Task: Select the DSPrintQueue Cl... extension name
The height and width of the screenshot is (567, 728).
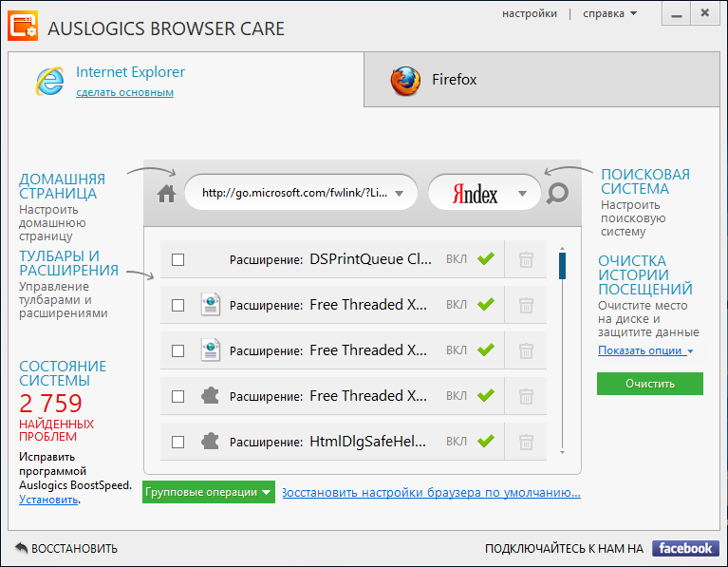Action: tap(370, 259)
